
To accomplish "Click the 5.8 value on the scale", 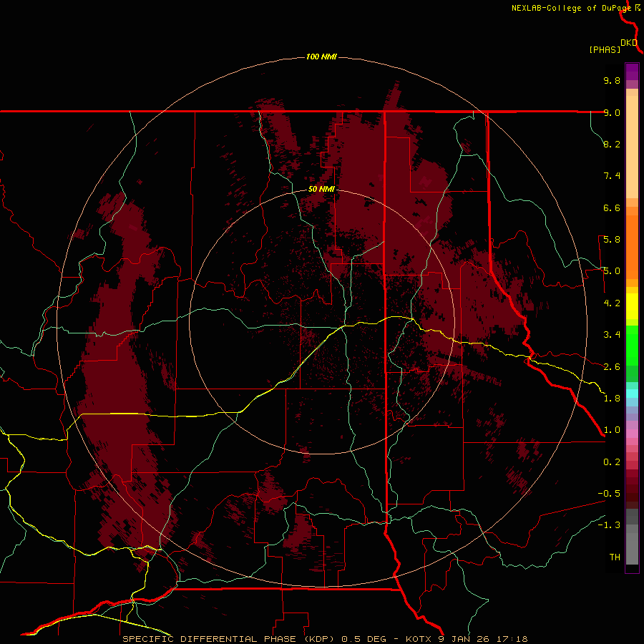I will (612, 240).
